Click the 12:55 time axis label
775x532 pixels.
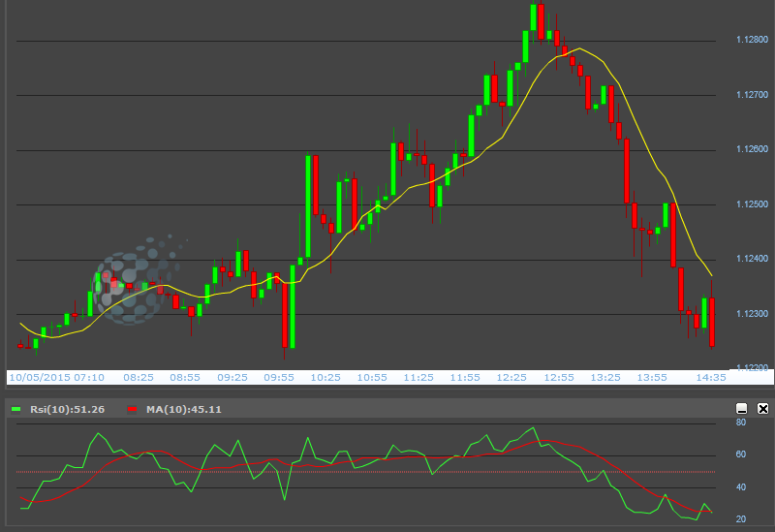[559, 377]
